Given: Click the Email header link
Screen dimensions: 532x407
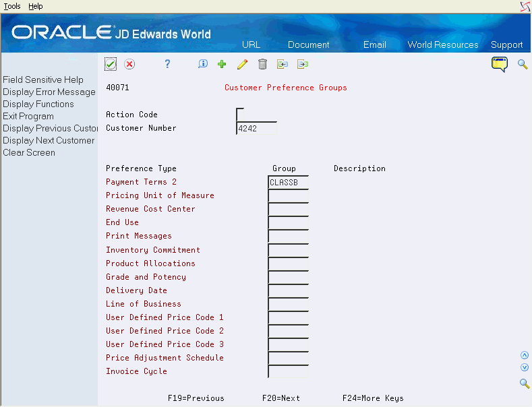Looking at the screenshot, I should tap(375, 44).
